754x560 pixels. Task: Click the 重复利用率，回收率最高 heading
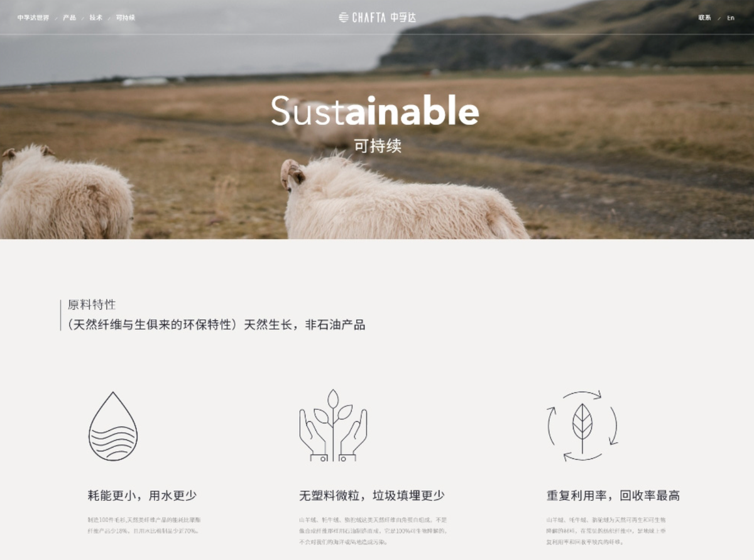(613, 495)
